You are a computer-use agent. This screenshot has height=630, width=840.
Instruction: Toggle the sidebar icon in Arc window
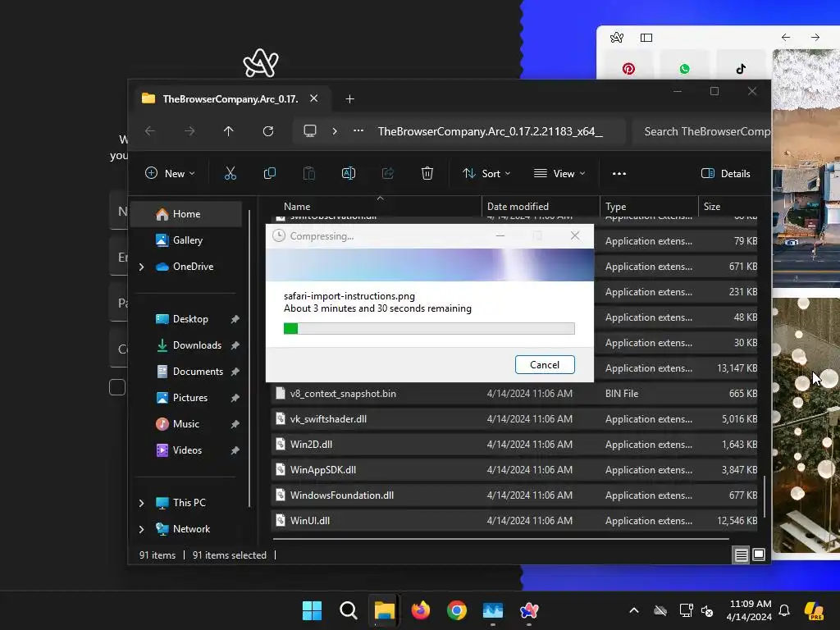tap(646, 38)
